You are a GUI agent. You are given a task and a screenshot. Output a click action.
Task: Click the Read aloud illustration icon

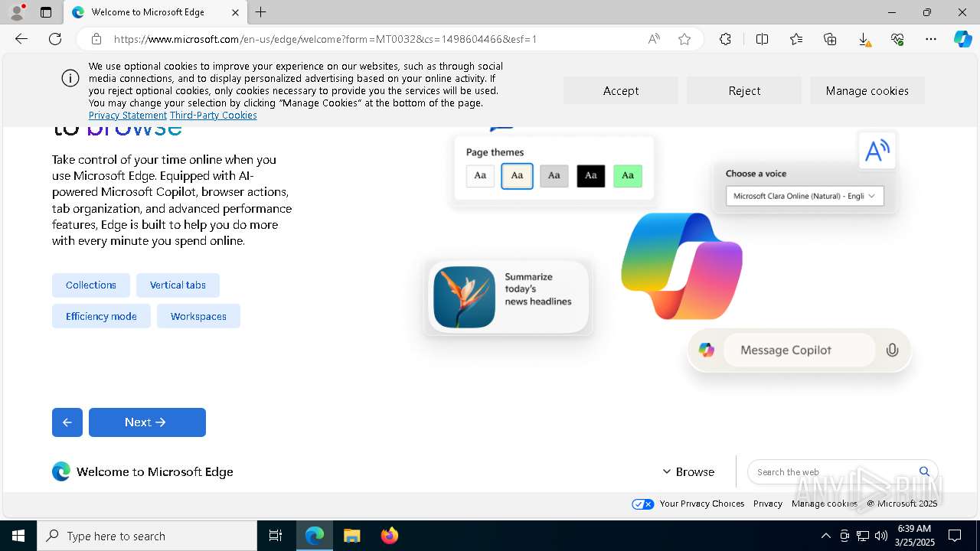[877, 151]
